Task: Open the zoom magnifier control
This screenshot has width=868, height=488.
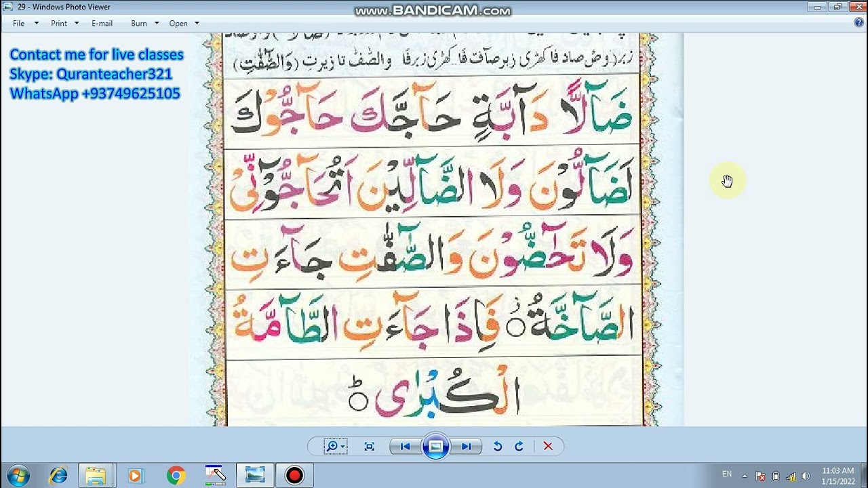Action: 335,446
